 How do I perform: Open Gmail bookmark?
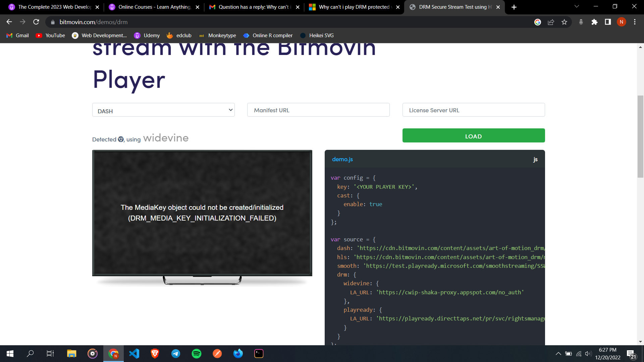pos(18,36)
